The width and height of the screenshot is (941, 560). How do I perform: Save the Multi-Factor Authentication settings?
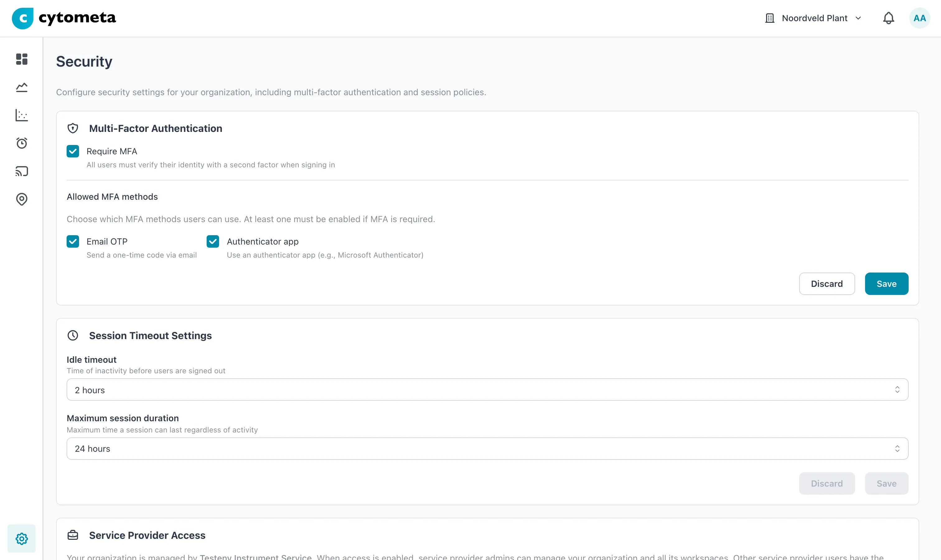pos(886,284)
